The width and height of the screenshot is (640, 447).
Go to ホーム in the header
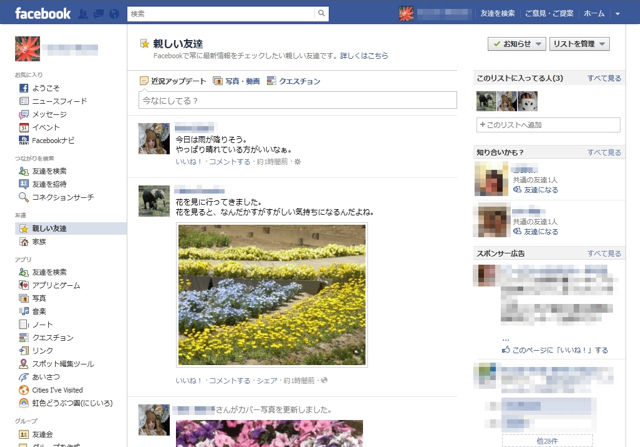pos(594,13)
